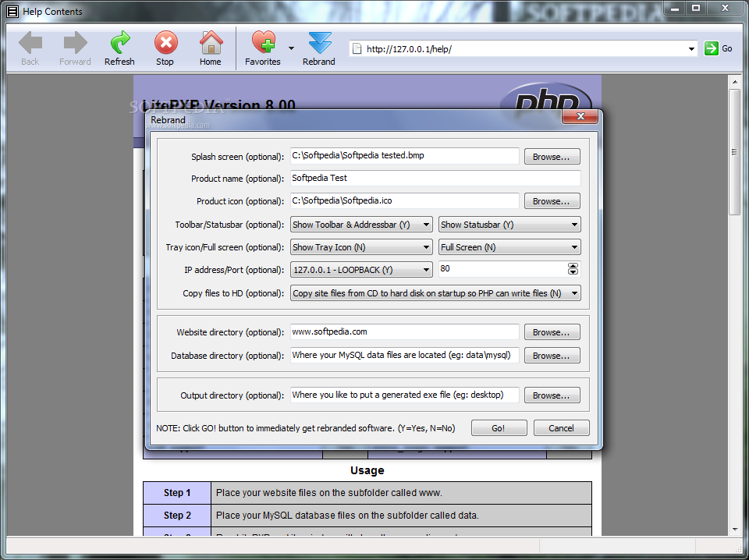
Task: Click the 'Step 2' table cell
Action: [x=177, y=516]
